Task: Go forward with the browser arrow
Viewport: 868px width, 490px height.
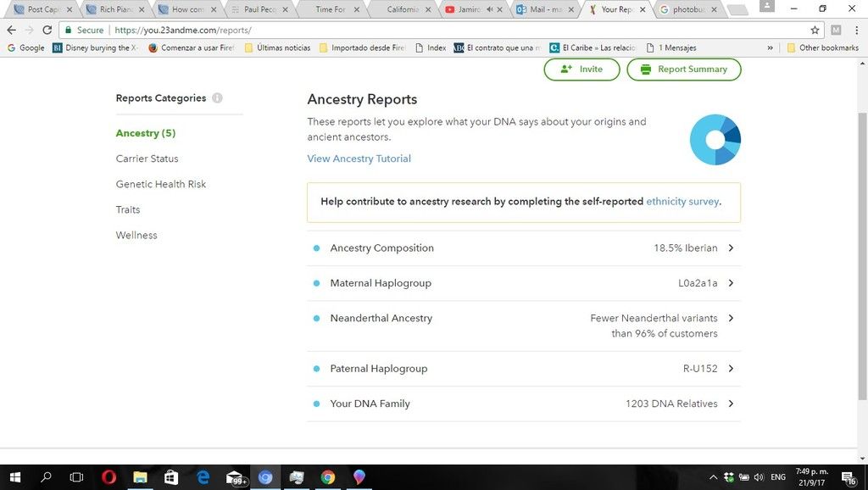Action: point(29,30)
